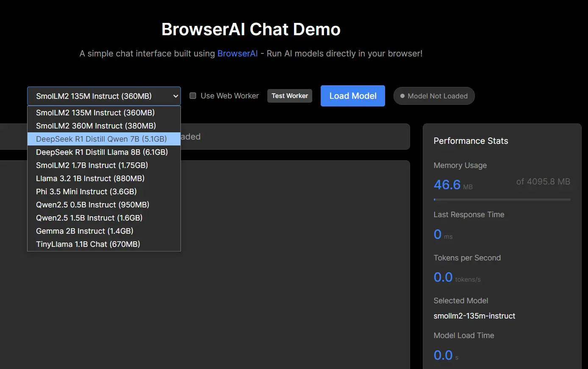Viewport: 588px width, 369px height.
Task: Select SmolLM2 1.7B Instruct model
Action: (92, 165)
